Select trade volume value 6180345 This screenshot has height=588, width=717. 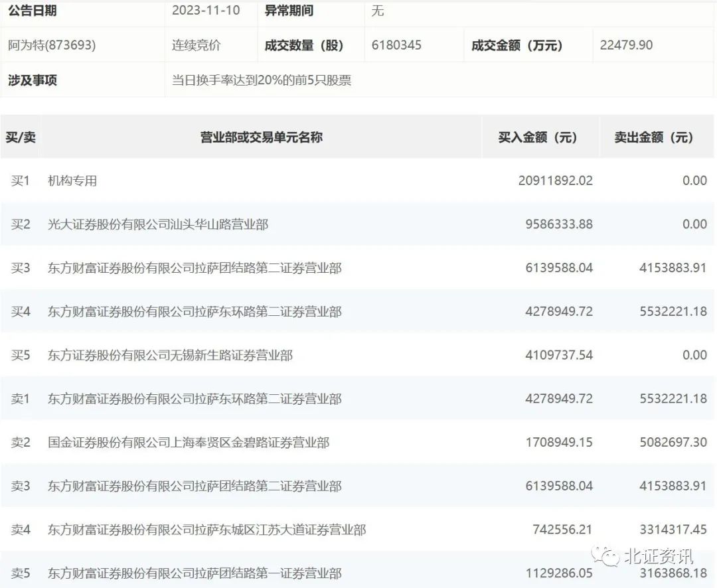tap(396, 45)
